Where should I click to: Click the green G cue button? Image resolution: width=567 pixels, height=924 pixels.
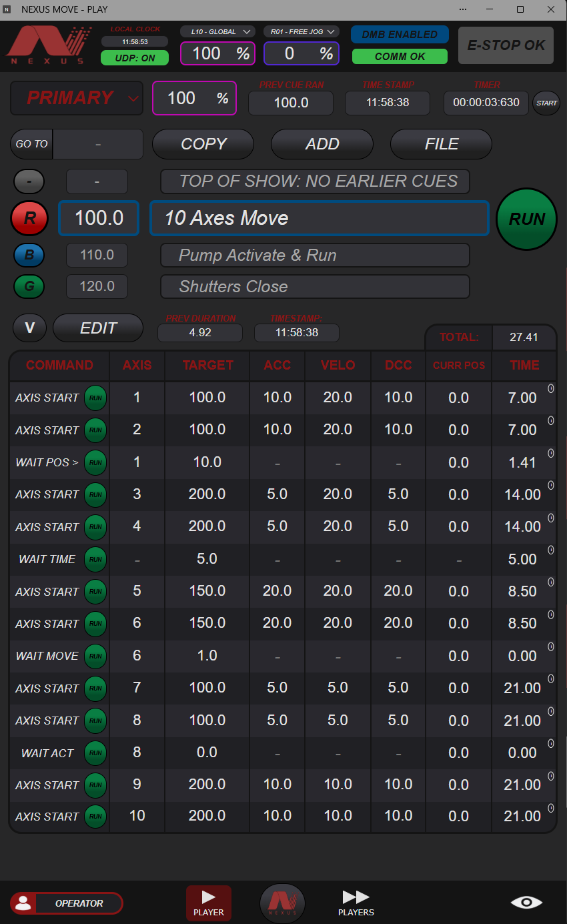point(29,286)
